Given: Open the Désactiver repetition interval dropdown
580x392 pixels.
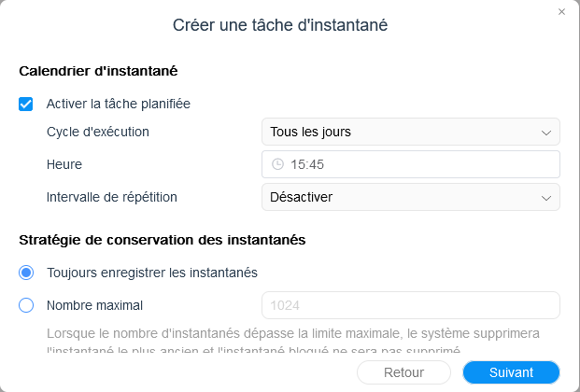Looking at the screenshot, I should [x=410, y=197].
